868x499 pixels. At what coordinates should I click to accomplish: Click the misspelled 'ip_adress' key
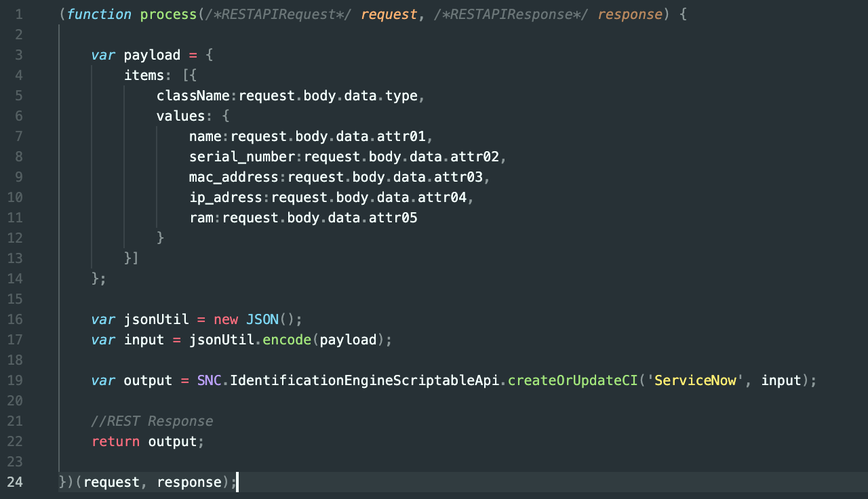(x=226, y=197)
